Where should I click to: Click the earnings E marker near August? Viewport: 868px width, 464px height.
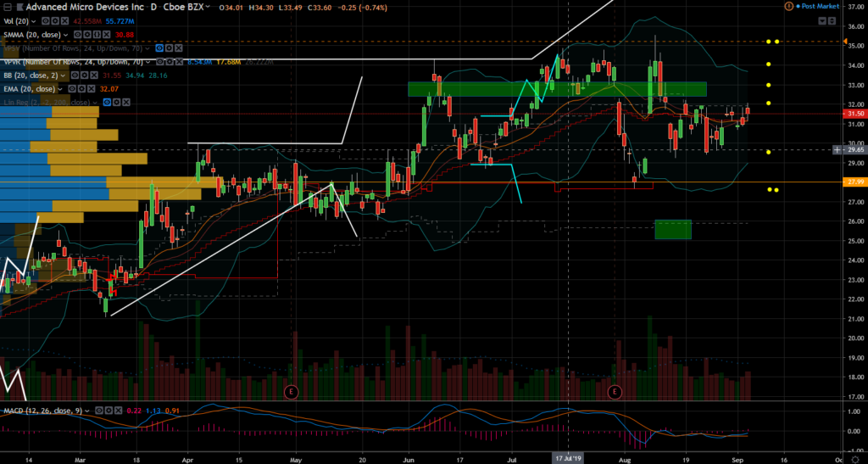tap(614, 393)
